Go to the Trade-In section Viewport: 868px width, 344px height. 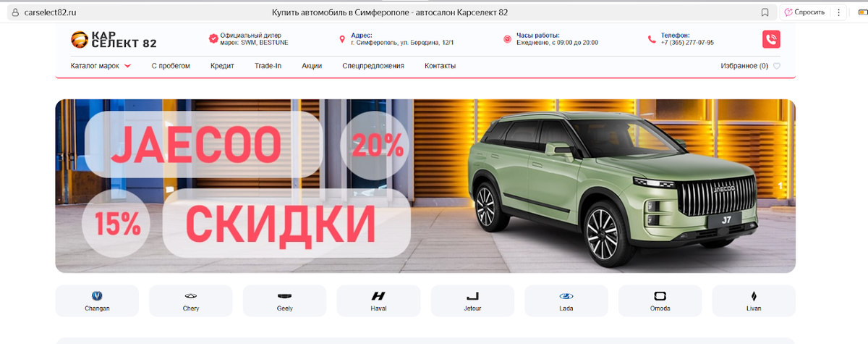[268, 66]
